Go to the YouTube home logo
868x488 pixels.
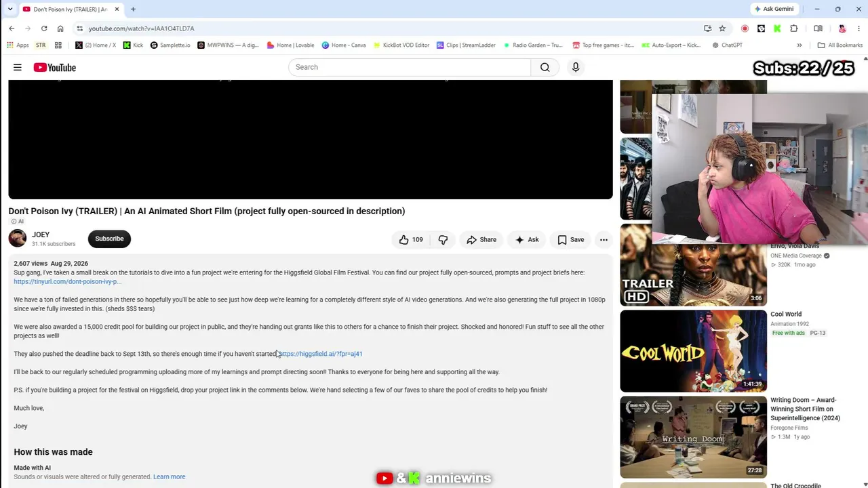pyautogui.click(x=54, y=67)
